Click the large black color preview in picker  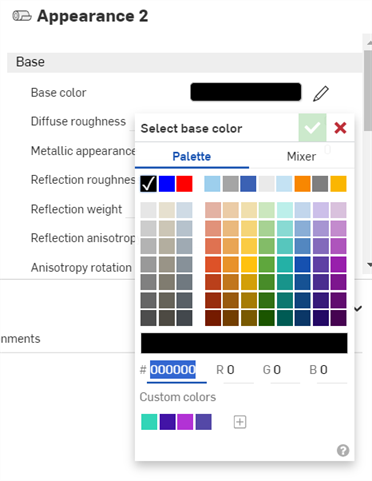244,343
